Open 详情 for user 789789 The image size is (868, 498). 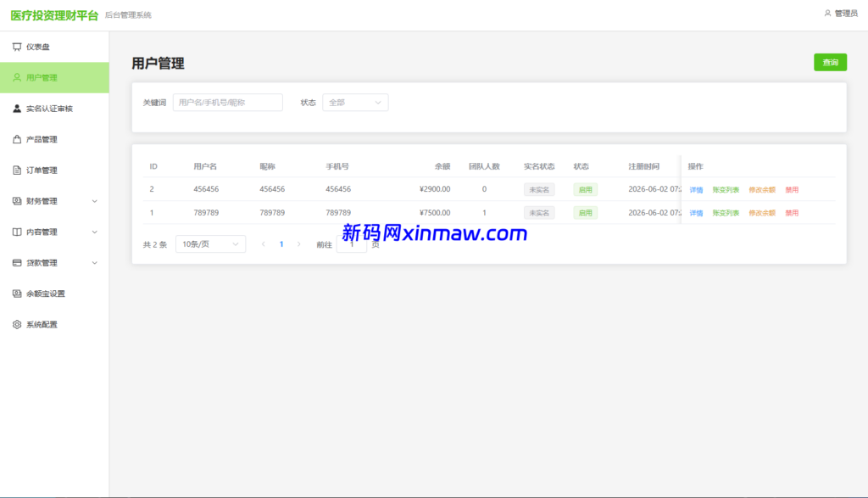[696, 213]
